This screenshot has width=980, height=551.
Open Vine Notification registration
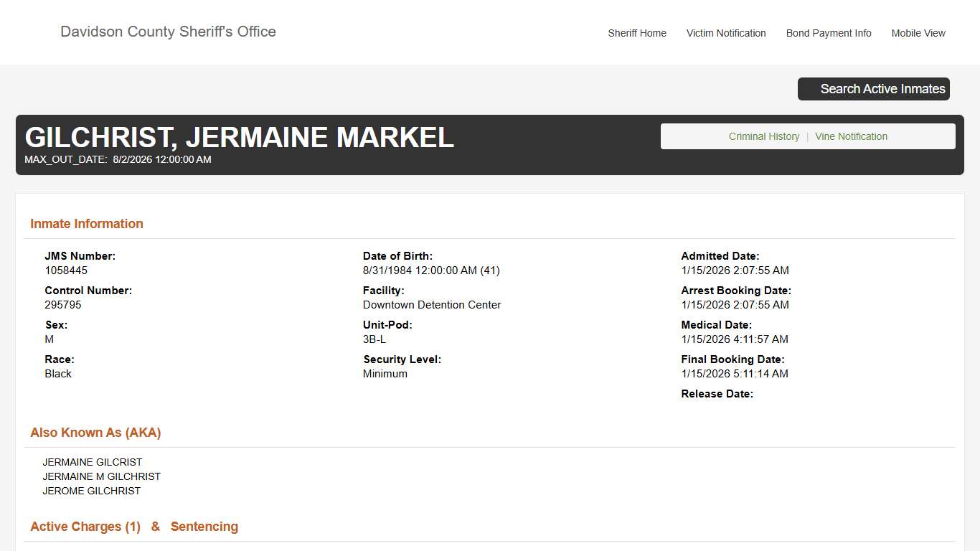851,136
